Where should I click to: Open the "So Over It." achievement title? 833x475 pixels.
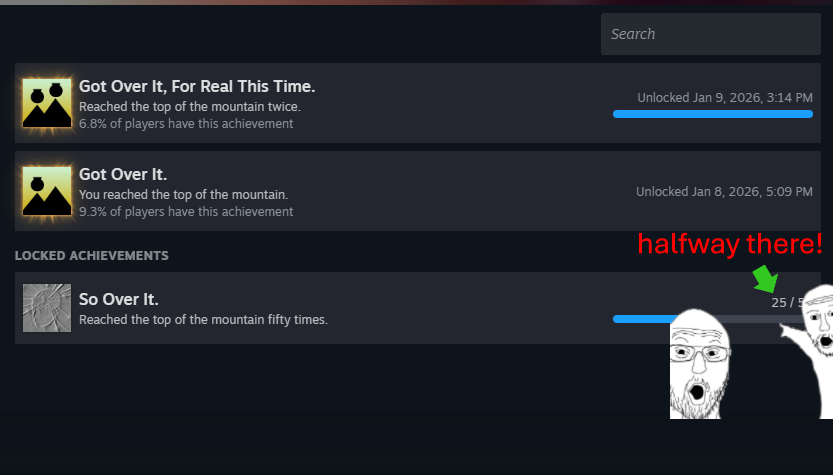tap(119, 299)
